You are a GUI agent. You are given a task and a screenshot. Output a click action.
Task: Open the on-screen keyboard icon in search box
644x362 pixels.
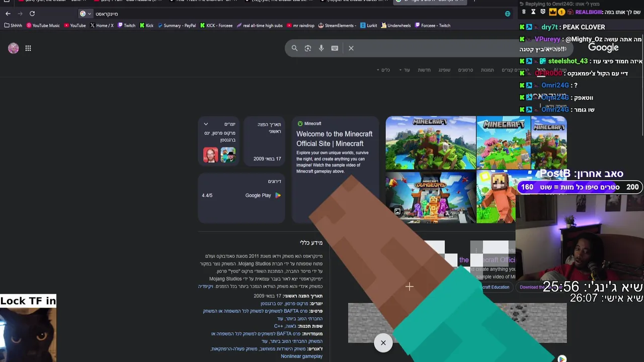click(x=335, y=48)
